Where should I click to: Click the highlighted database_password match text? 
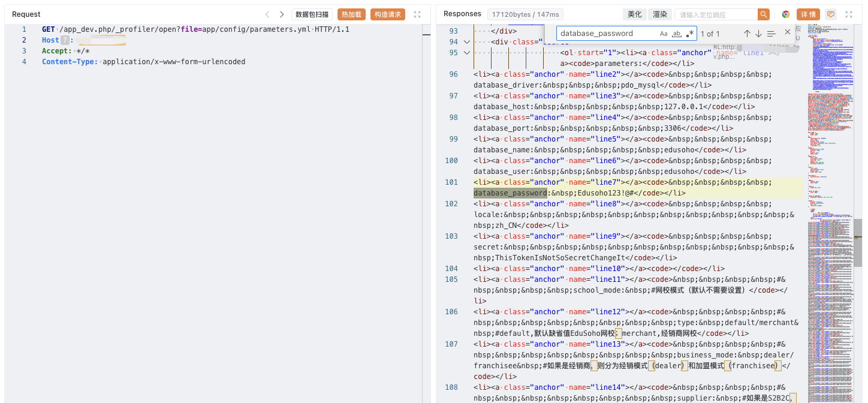coord(510,193)
